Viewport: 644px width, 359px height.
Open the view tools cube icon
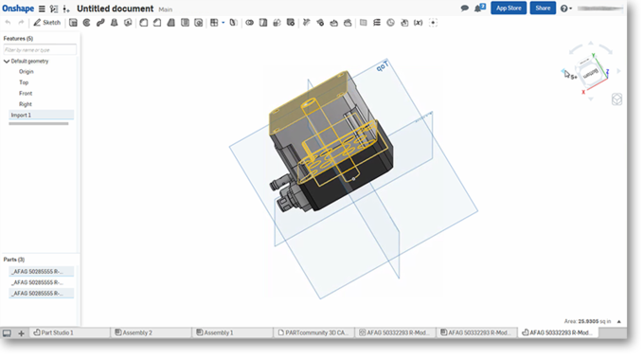pos(617,99)
